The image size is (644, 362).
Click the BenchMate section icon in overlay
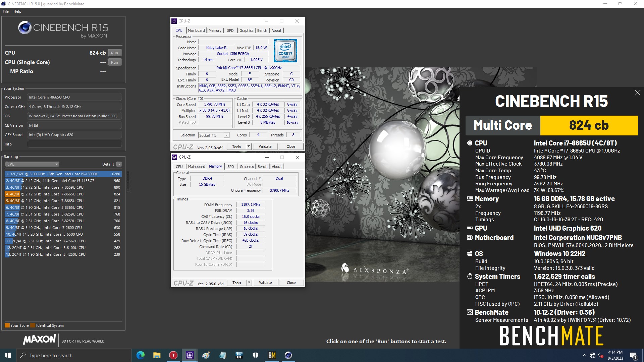470,312
